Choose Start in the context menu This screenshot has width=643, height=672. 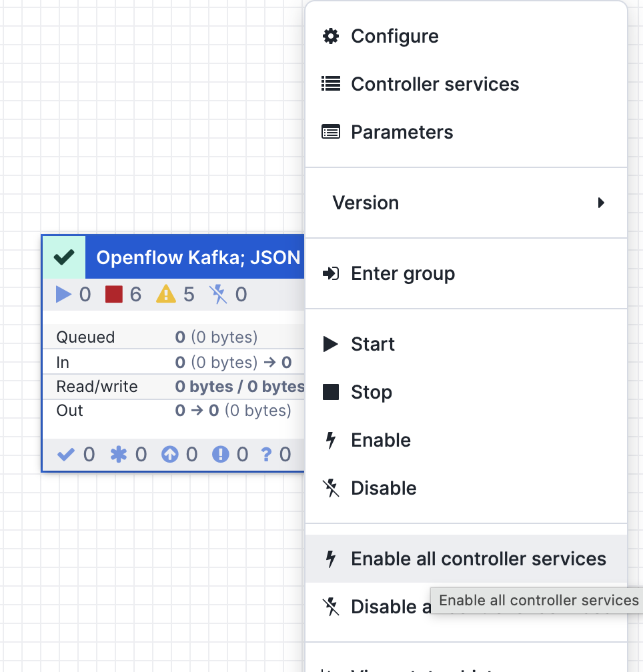coord(466,344)
